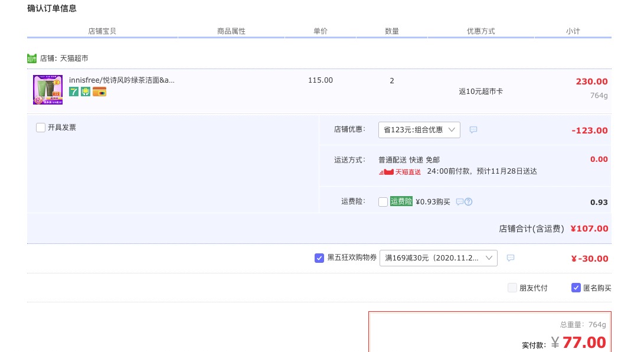Expand the 满169减30元 coupon dropdown
Image resolution: width=644 pixels, height=352 pixels.
[x=438, y=258]
